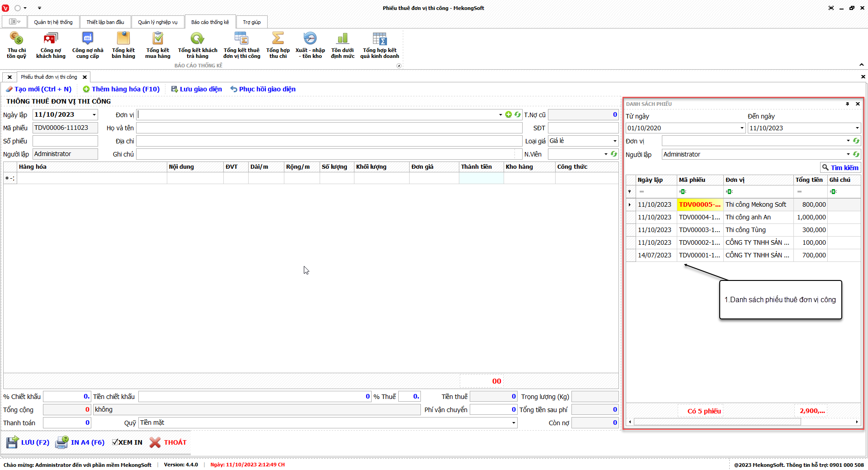Open Tổng hợp thu chi report
Screen dimensions: 868x470
pyautogui.click(x=278, y=45)
